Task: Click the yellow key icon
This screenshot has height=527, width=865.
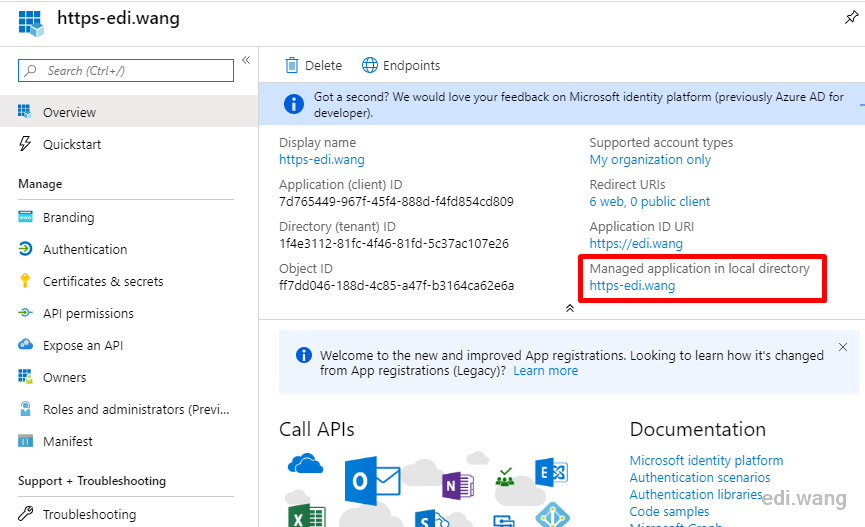Action: pyautogui.click(x=25, y=280)
